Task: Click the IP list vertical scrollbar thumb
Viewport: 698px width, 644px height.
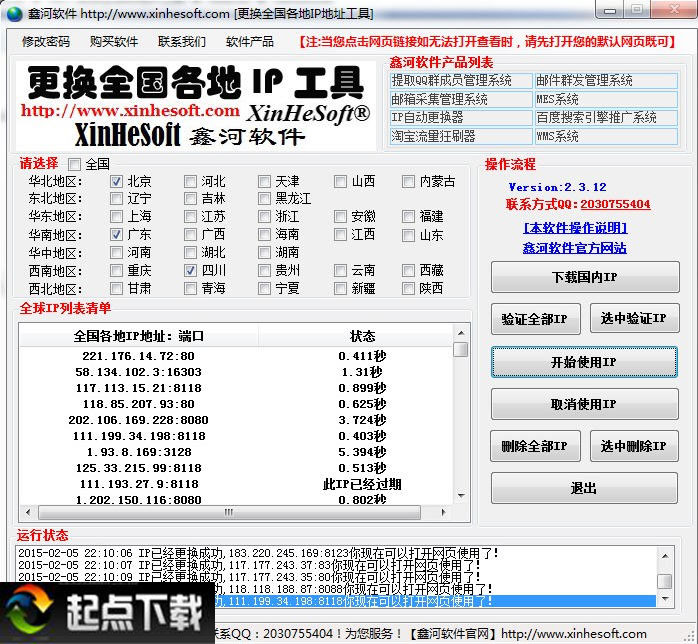Action: 461,349
